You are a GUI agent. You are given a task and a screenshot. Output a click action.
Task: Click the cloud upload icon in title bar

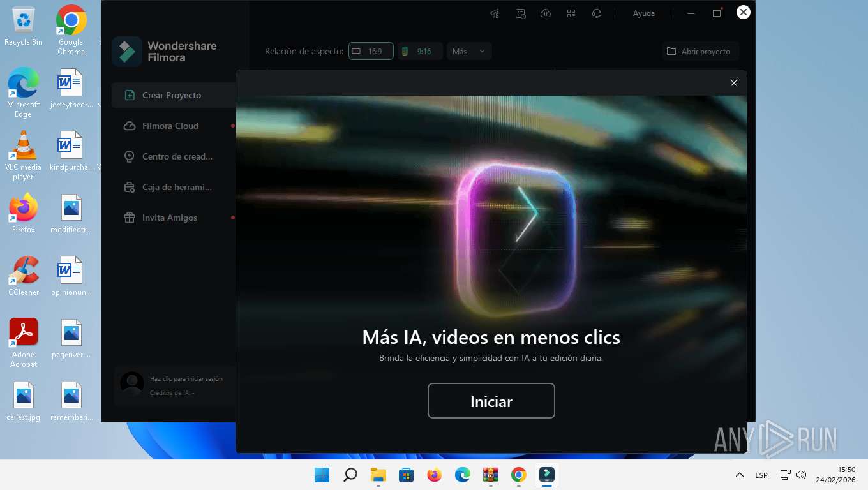tap(546, 13)
